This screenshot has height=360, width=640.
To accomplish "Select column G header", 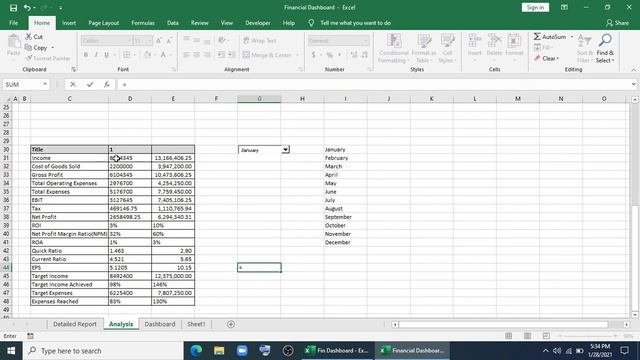I will coord(259,99).
